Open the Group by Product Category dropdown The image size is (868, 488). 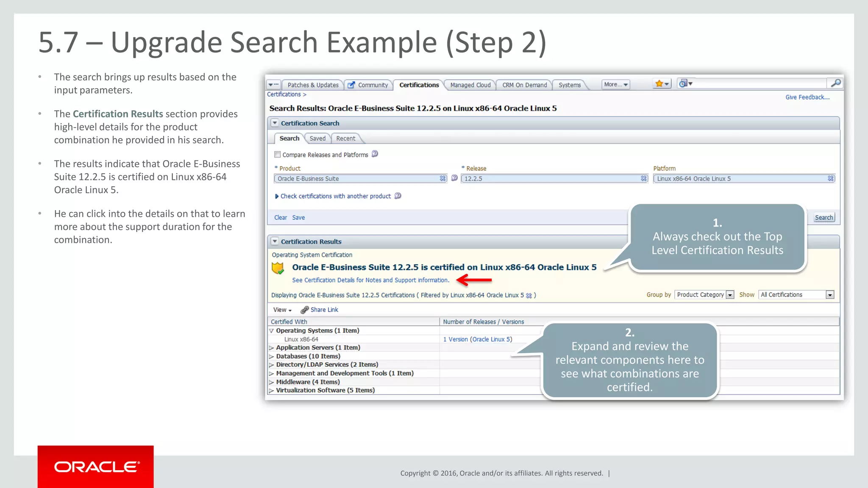pos(704,295)
